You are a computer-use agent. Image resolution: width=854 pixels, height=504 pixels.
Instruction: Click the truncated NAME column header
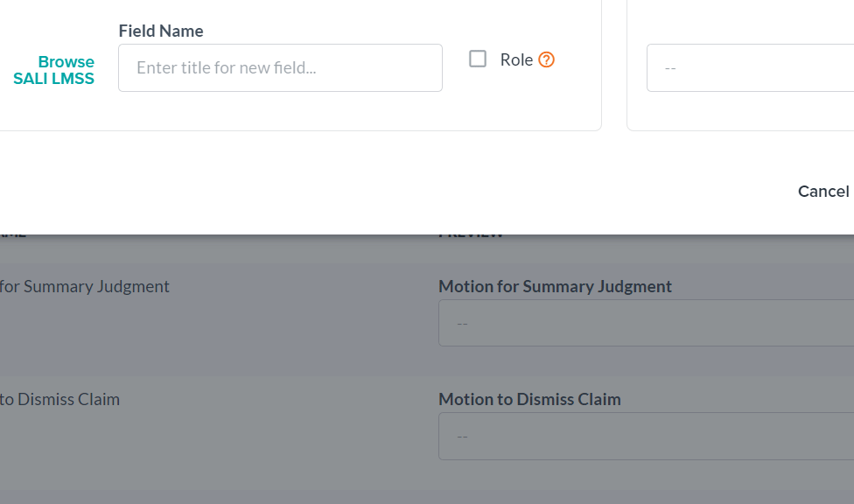[x=14, y=232]
